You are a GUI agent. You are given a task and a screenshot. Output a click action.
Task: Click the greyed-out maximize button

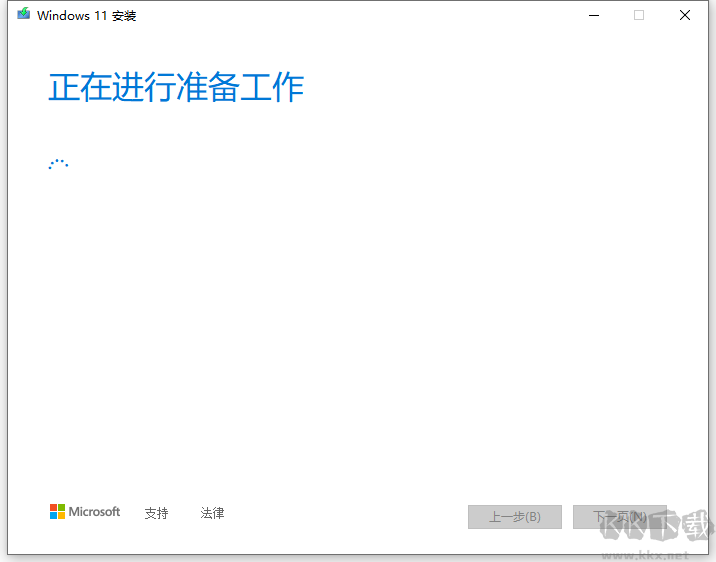(639, 15)
